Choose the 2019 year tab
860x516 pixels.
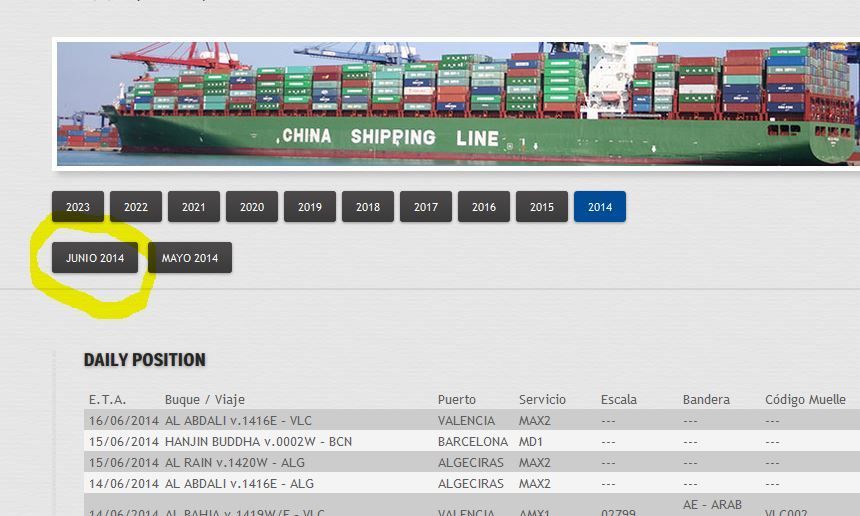pos(310,207)
